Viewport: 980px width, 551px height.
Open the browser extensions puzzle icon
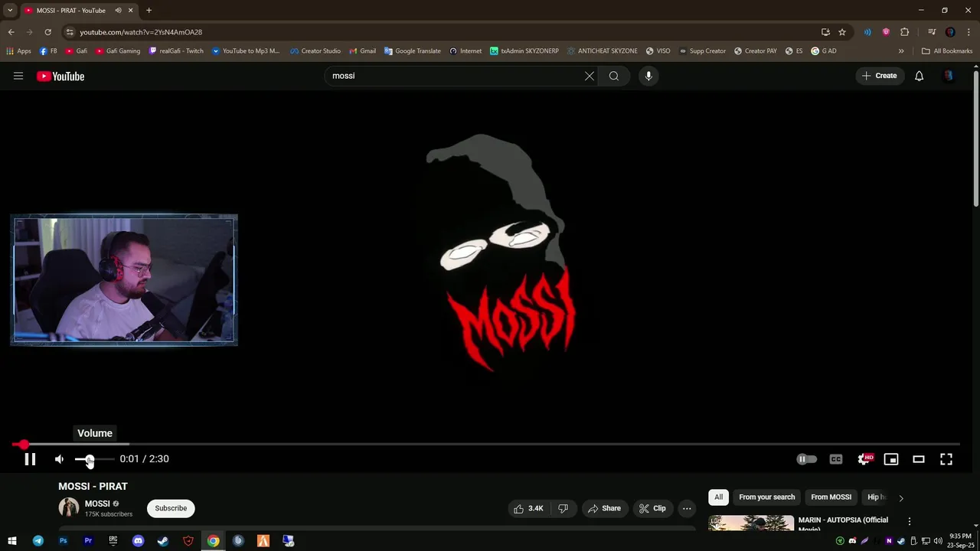(x=905, y=32)
